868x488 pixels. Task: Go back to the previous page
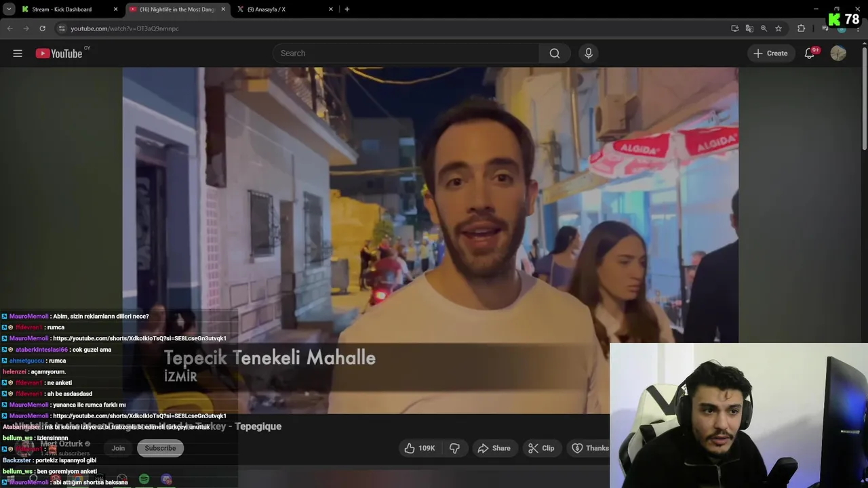coord(9,28)
